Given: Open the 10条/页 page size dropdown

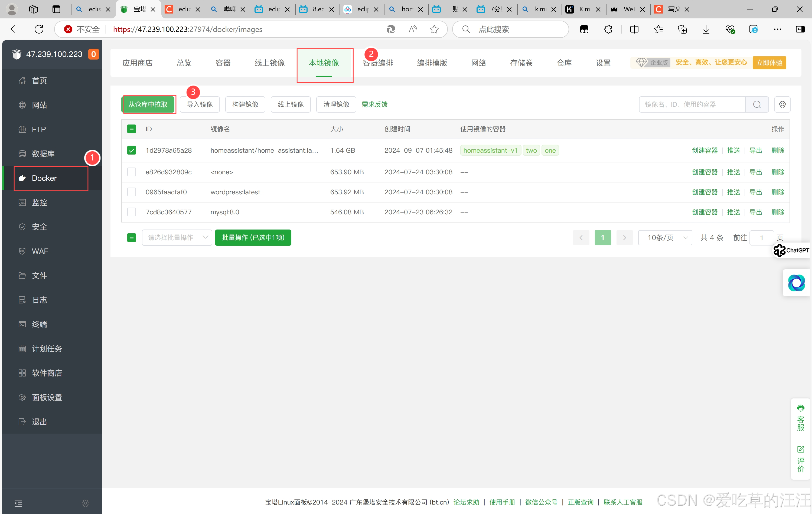Looking at the screenshot, I should pos(665,238).
